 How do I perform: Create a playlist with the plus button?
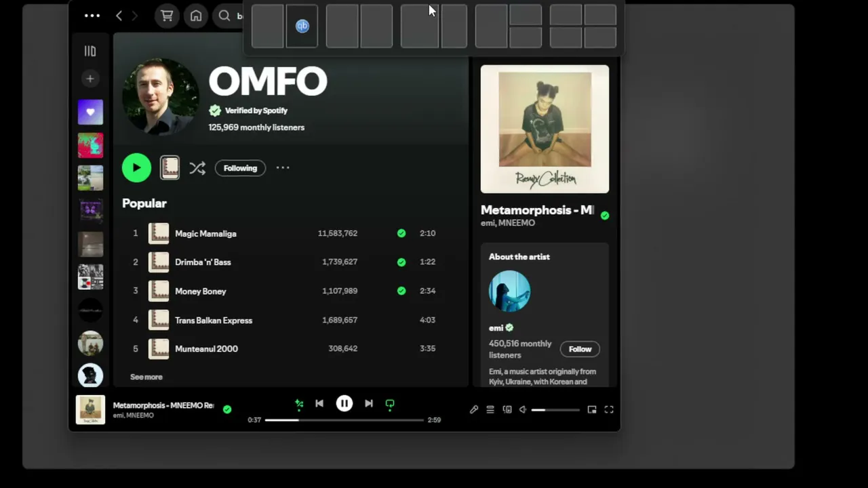pyautogui.click(x=90, y=79)
